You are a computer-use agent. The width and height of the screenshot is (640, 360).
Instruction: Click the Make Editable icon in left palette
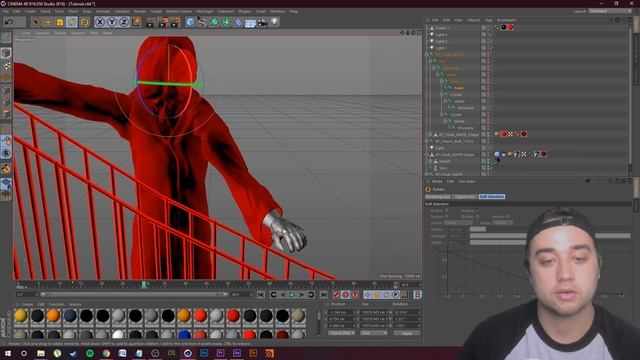(6, 38)
